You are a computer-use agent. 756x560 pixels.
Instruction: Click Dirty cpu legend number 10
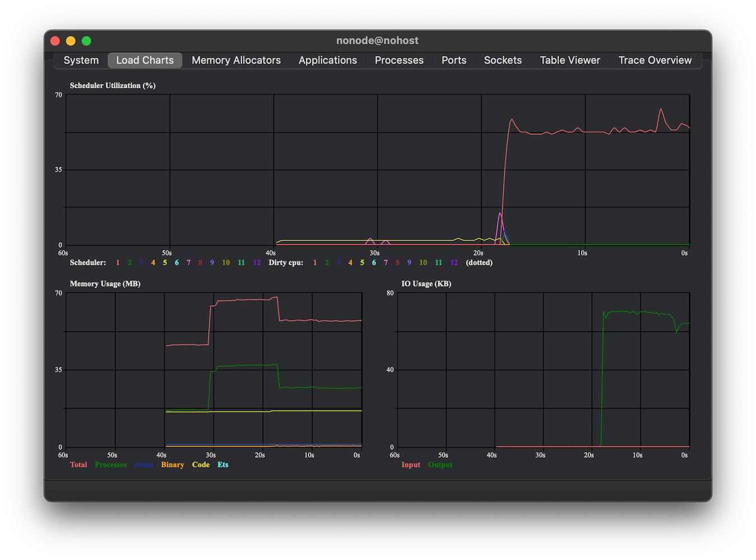tap(423, 262)
